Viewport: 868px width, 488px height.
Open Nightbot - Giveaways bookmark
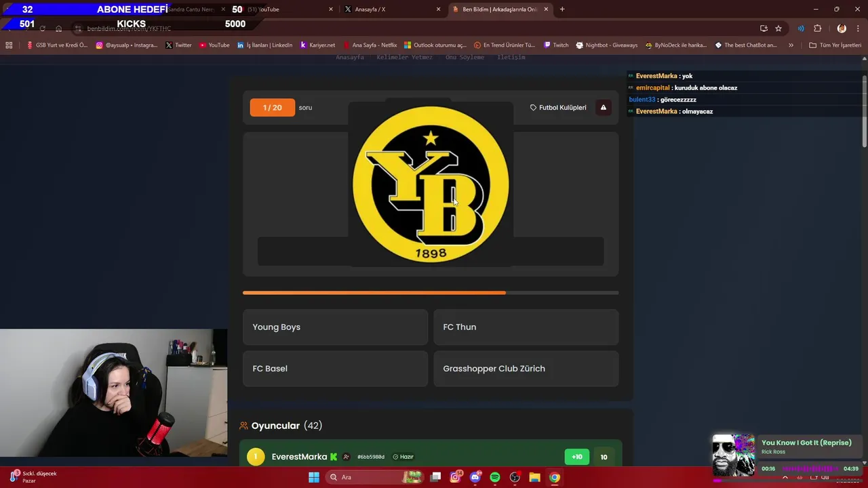point(607,45)
